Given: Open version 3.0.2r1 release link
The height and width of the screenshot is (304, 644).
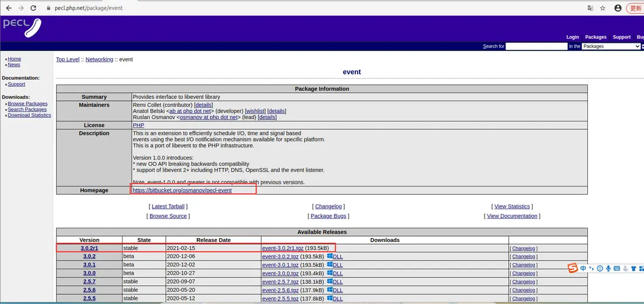Looking at the screenshot, I should 89,248.
